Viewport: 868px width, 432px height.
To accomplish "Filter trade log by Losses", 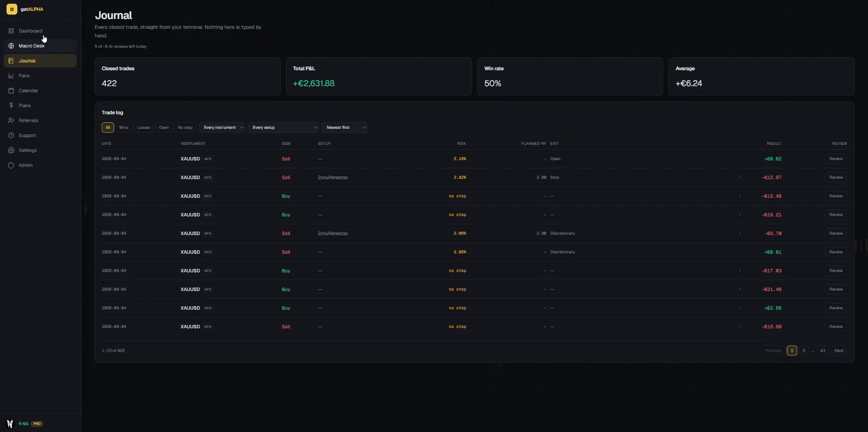I will 144,128.
